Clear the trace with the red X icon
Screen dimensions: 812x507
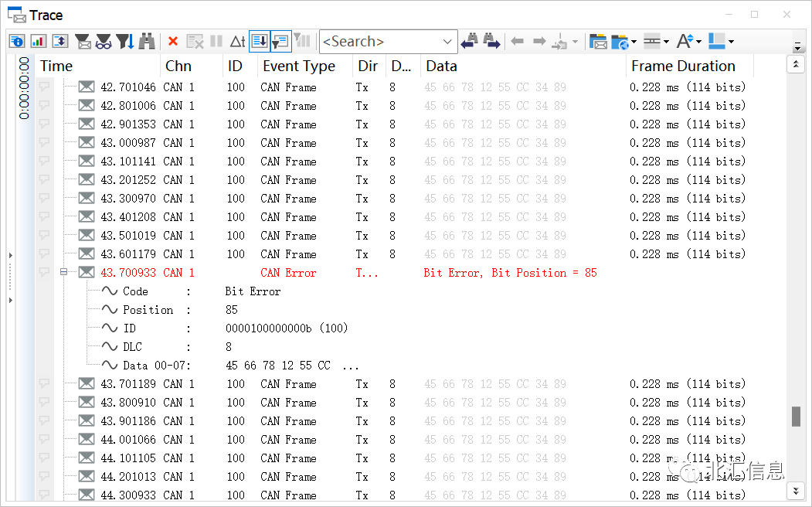[174, 41]
